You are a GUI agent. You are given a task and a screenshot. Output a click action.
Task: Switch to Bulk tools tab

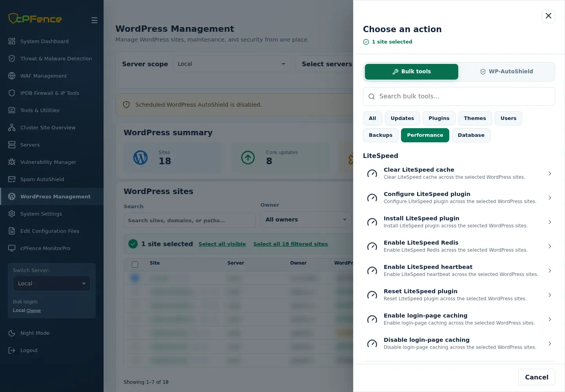(412, 71)
